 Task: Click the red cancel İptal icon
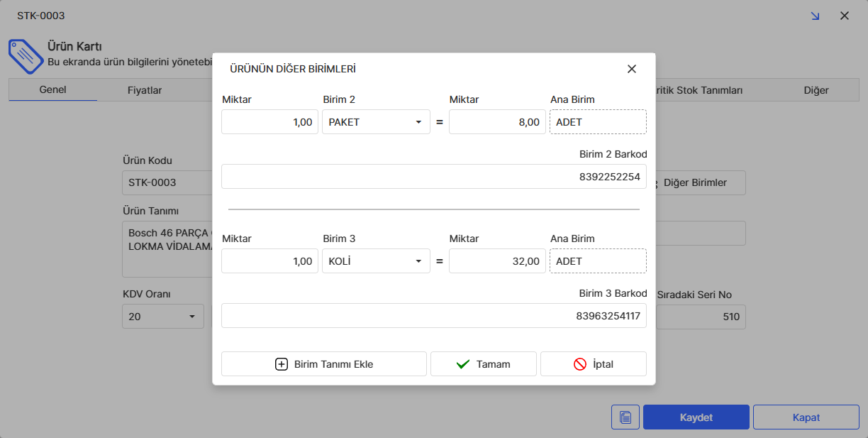(579, 364)
